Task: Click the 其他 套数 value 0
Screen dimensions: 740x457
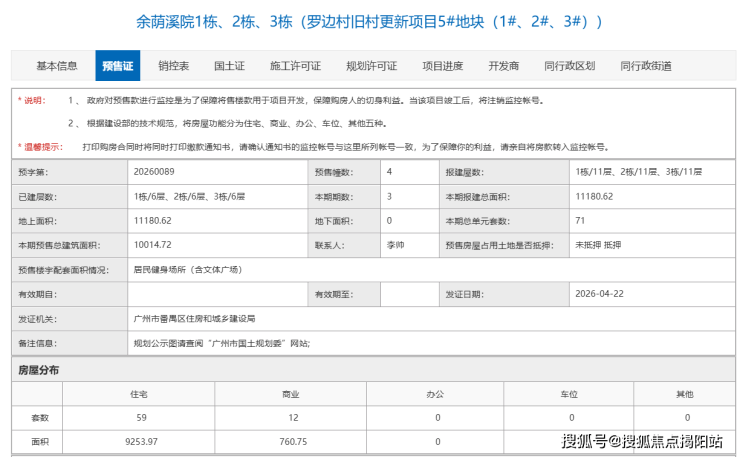Action: [x=687, y=418]
